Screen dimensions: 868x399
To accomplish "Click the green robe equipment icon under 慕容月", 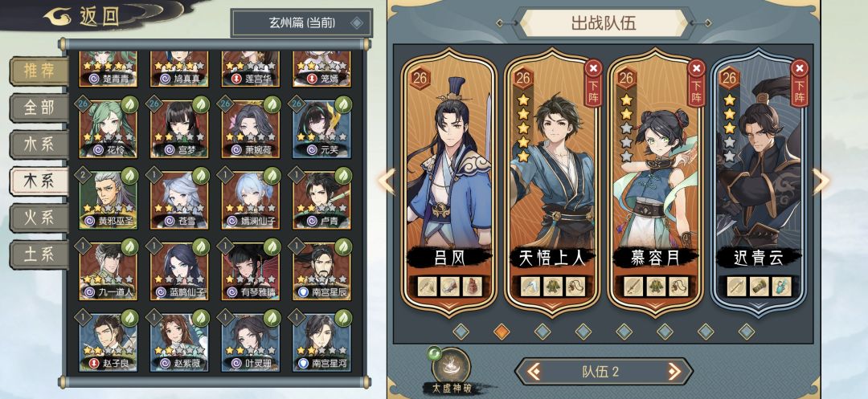I will 656,287.
